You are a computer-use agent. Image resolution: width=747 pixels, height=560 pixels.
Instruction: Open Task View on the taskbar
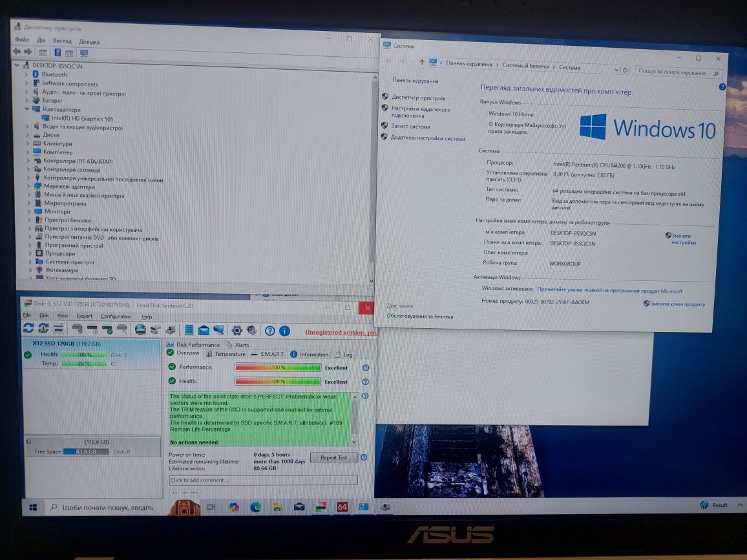click(211, 507)
